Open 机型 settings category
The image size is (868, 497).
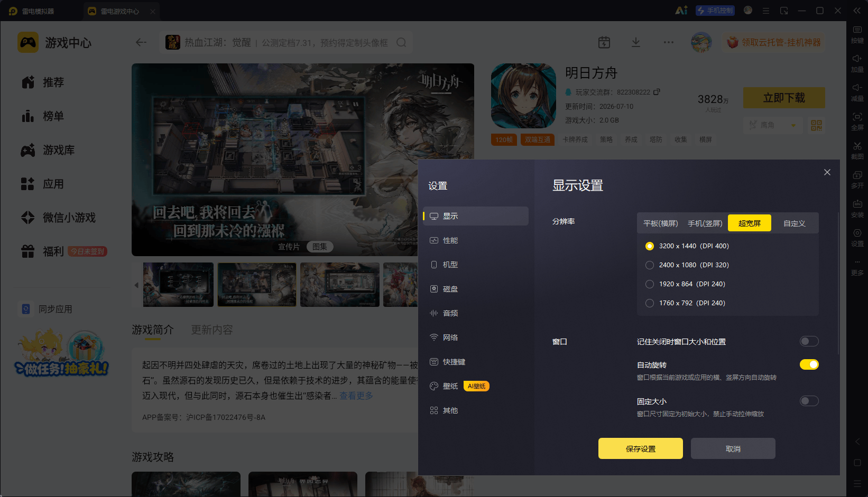(x=476, y=265)
